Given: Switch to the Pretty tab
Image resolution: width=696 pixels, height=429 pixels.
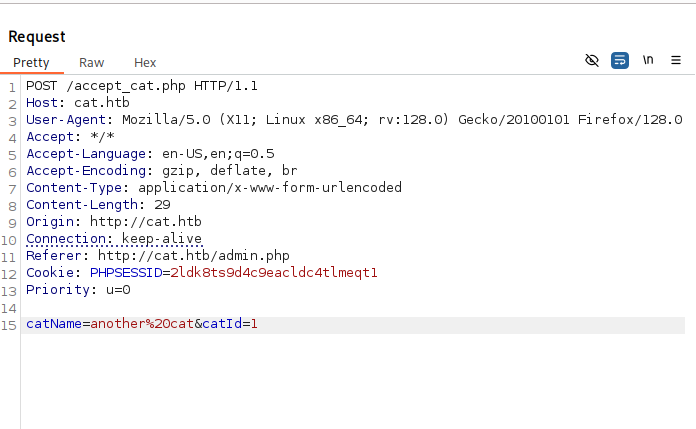Looking at the screenshot, I should (x=31, y=63).
